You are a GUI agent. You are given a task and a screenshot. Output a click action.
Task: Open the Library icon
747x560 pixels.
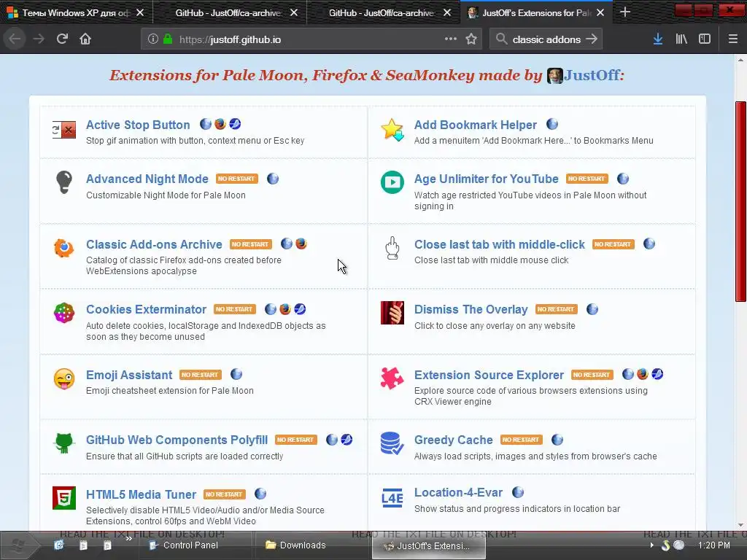[681, 39]
